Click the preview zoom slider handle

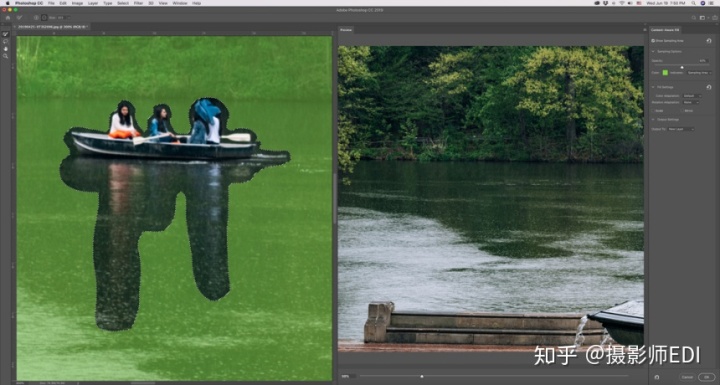pos(422,377)
